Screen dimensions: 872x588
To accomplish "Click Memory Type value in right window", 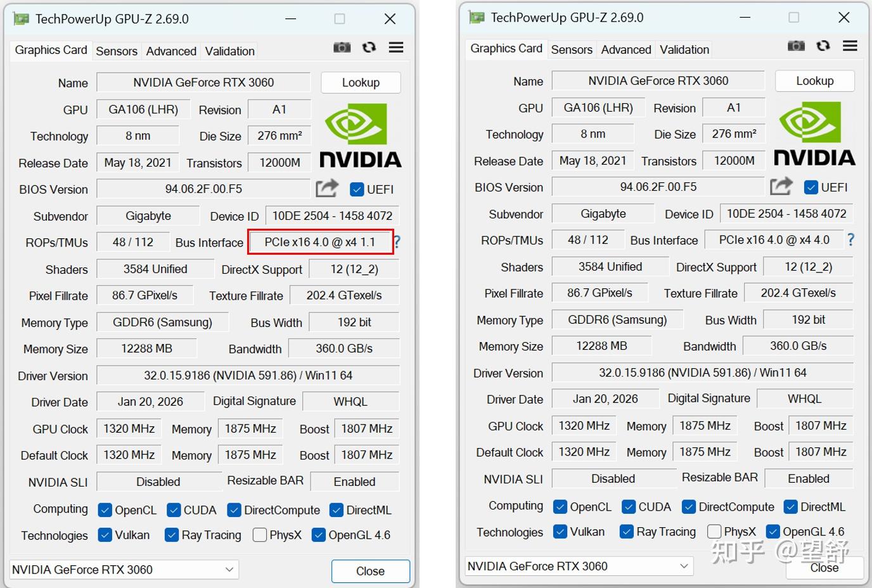I will pos(617,319).
